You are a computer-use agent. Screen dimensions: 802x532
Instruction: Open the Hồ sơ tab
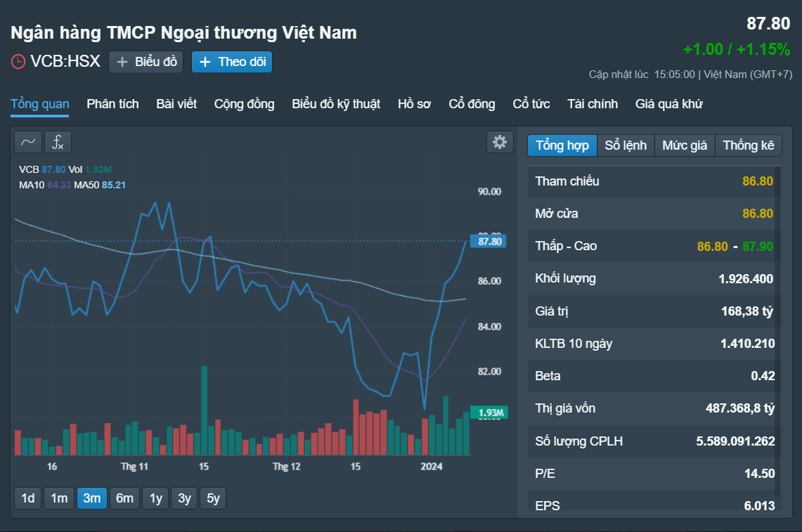(414, 104)
